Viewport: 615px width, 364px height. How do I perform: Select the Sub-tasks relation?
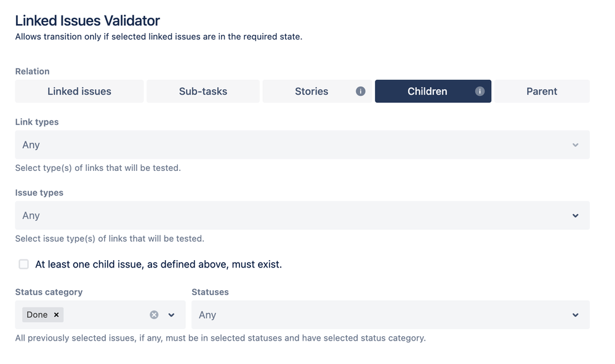click(x=203, y=91)
